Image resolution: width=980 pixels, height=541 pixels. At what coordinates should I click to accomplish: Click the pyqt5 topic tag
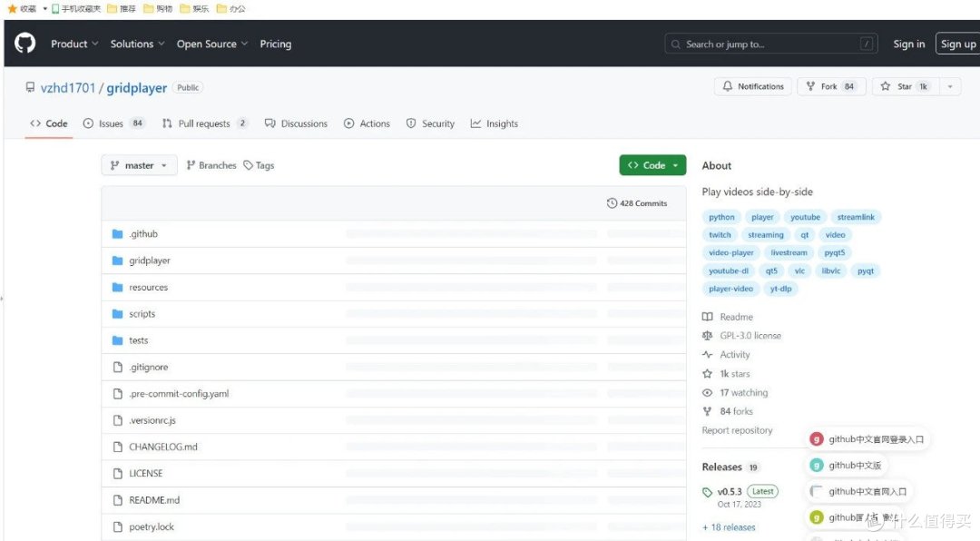pyautogui.click(x=835, y=252)
